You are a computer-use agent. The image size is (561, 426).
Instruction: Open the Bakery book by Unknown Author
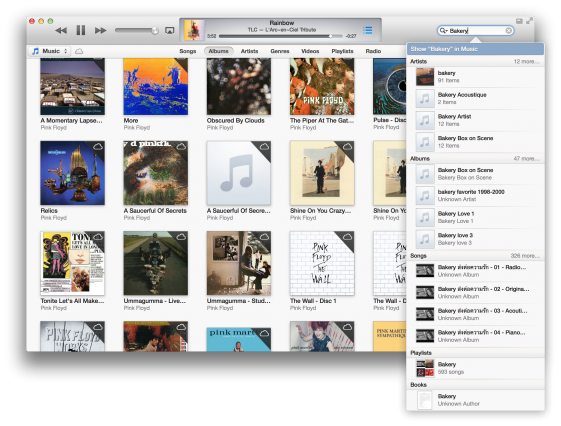(x=475, y=400)
